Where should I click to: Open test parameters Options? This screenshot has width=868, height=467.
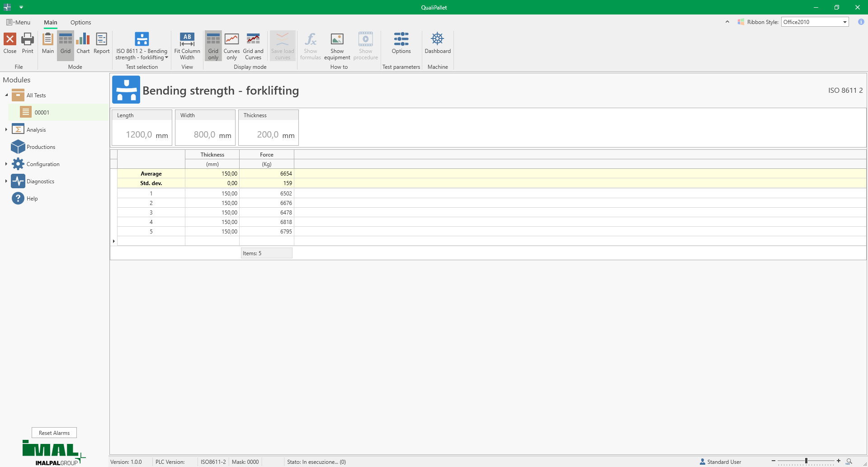(x=401, y=43)
